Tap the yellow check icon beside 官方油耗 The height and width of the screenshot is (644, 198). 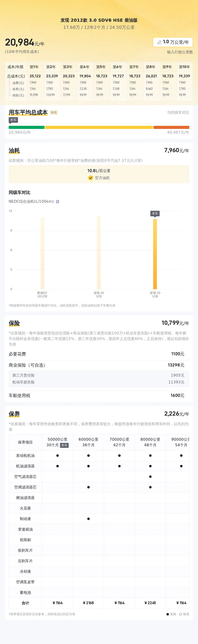[x=91, y=178]
